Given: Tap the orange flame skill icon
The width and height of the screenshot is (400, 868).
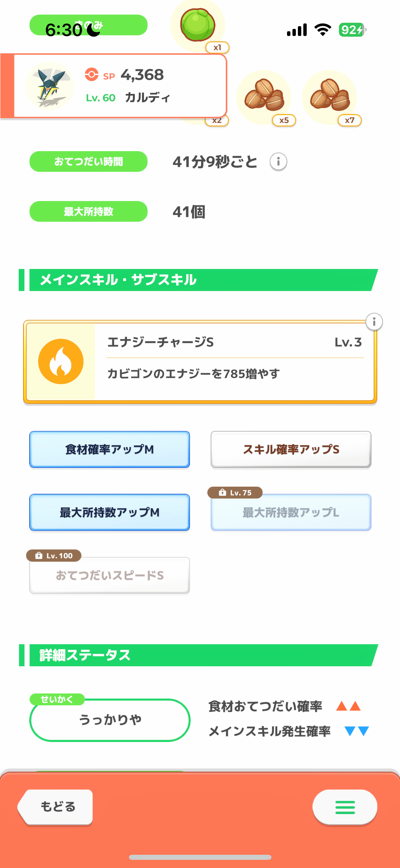Looking at the screenshot, I should pos(61,361).
